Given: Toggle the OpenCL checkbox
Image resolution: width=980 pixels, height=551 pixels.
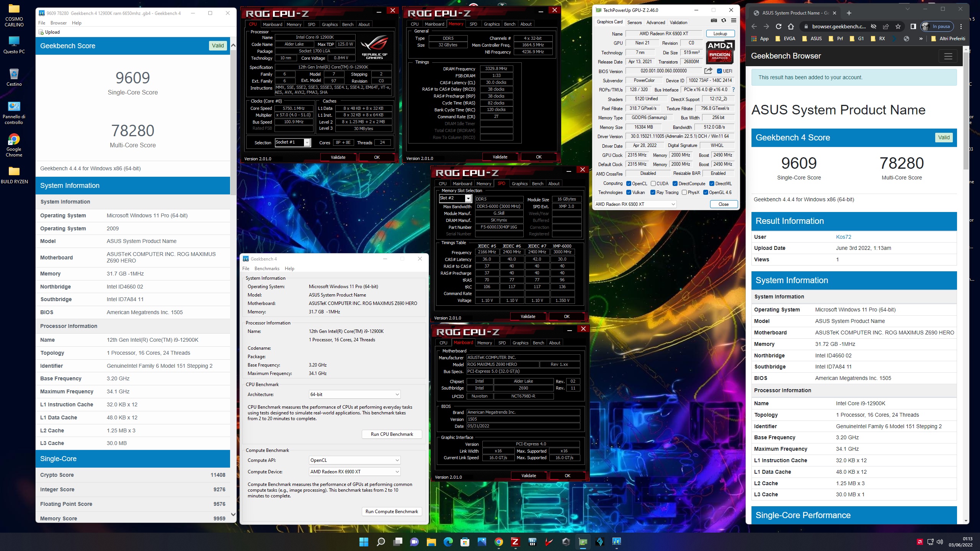Looking at the screenshot, I should [629, 184].
